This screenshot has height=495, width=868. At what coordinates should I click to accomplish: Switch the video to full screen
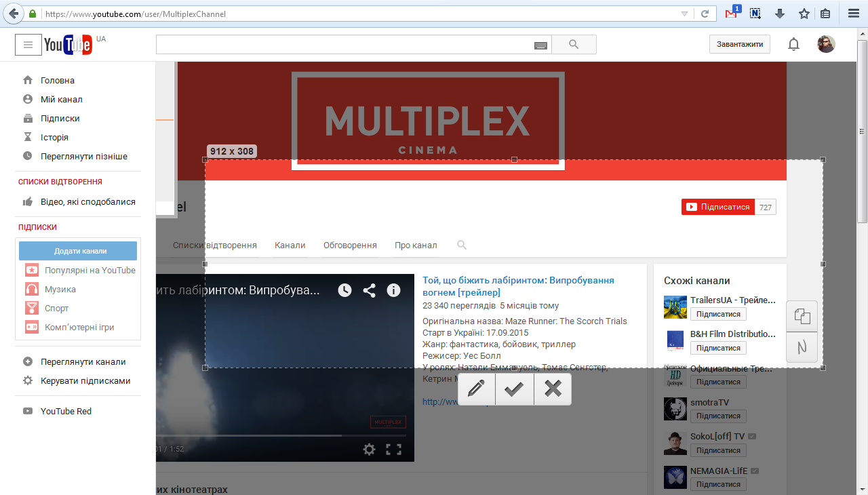pos(393,449)
